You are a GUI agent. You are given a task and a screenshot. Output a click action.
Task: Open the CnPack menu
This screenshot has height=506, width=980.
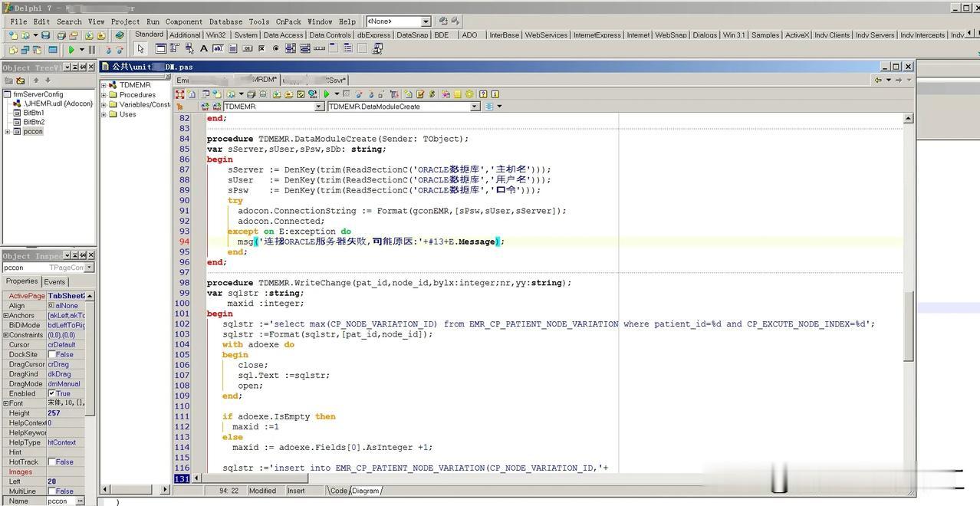tap(288, 21)
